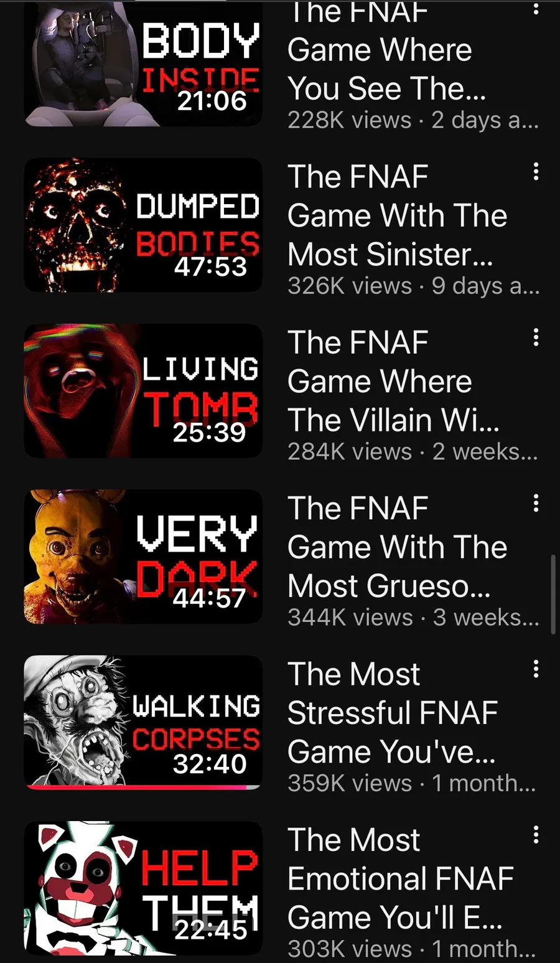The width and height of the screenshot is (560, 963).
Task: Open the Walking Corpses thumbnail video
Action: point(143,722)
